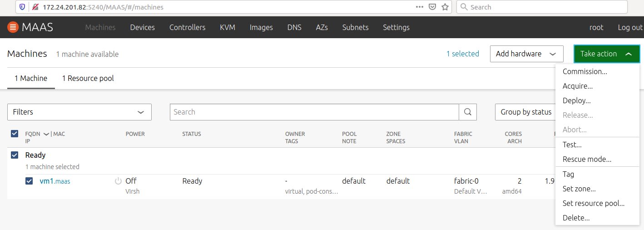Viewport: 644px width, 230px height.
Task: Click the amd64 architecture text
Action: (x=512, y=191)
